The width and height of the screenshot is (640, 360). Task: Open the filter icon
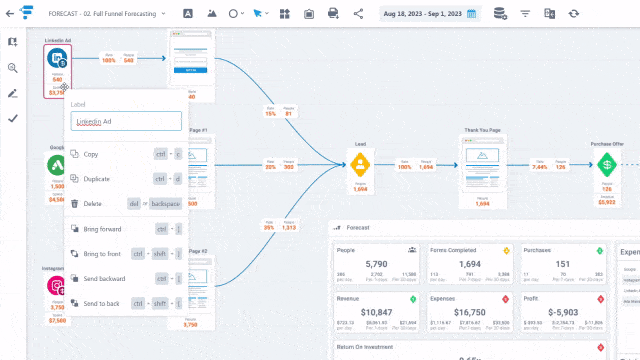(525, 14)
